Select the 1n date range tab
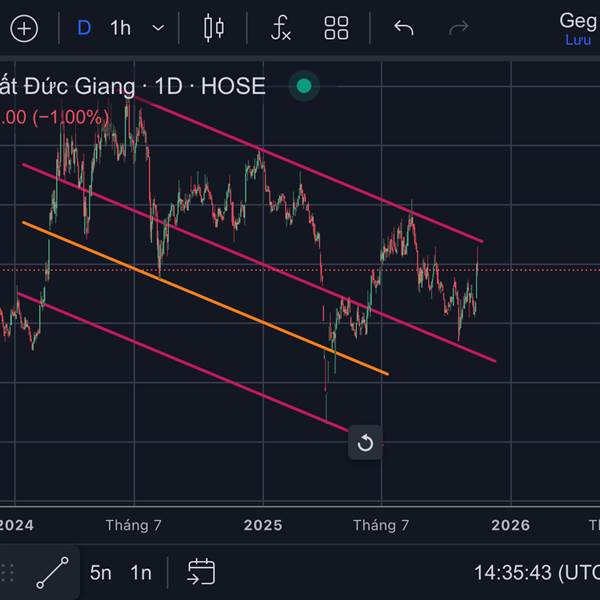This screenshot has height=600, width=600. [141, 572]
